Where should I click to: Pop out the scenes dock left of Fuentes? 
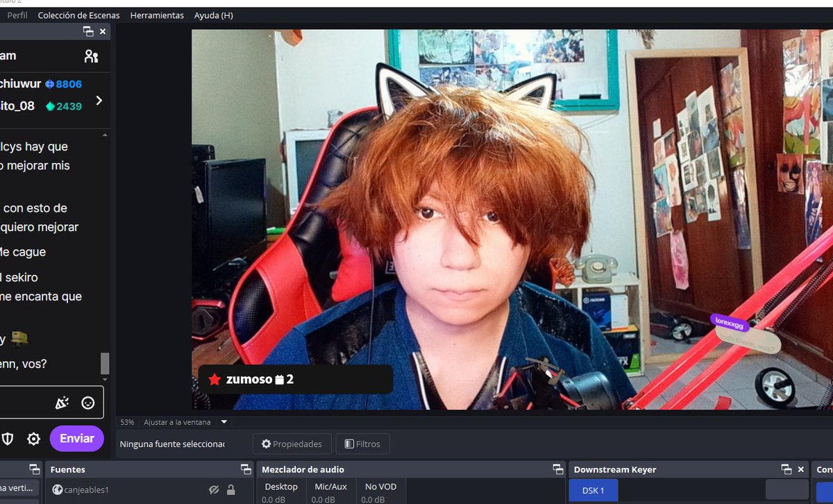point(34,469)
